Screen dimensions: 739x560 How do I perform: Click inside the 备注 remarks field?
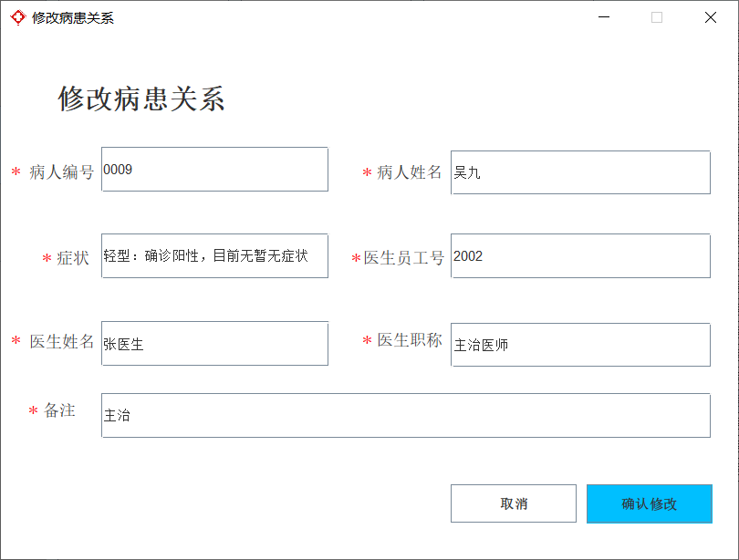406,415
